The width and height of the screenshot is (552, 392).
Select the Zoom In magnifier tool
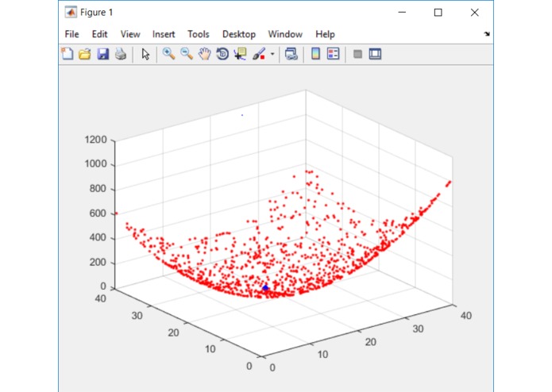point(168,54)
